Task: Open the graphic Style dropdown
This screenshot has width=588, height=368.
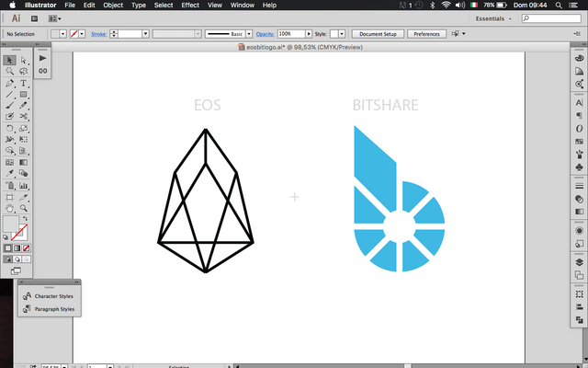Action: (342, 34)
